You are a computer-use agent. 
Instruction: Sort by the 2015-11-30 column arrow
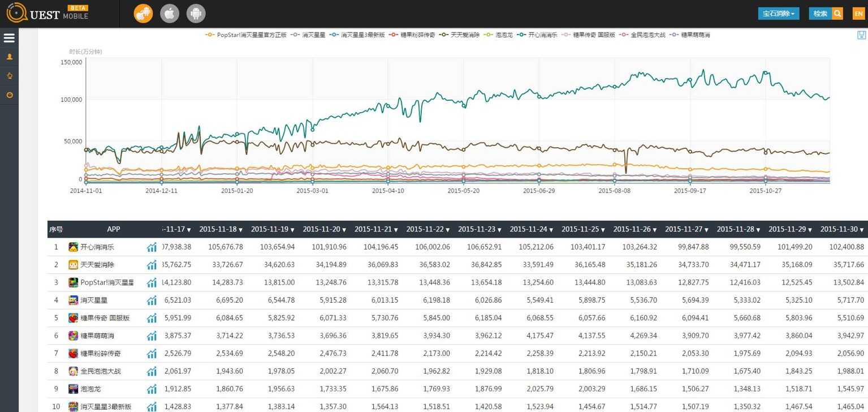[862, 230]
